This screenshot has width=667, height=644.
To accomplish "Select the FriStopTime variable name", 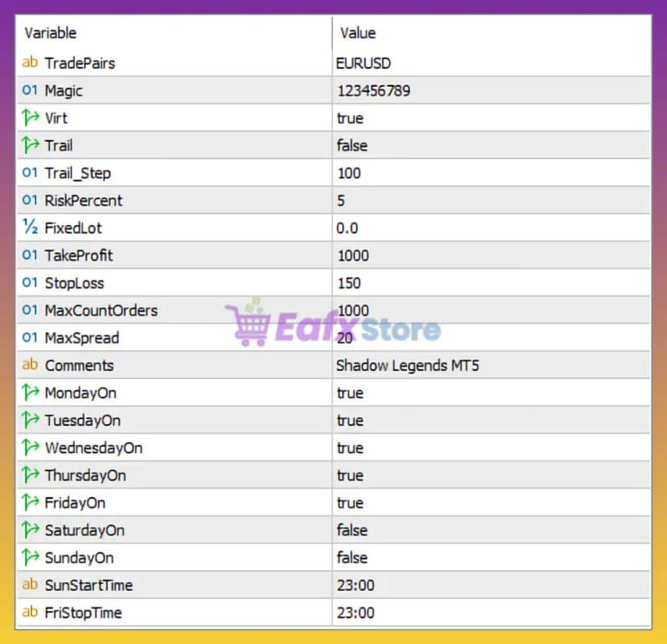I will point(83,613).
